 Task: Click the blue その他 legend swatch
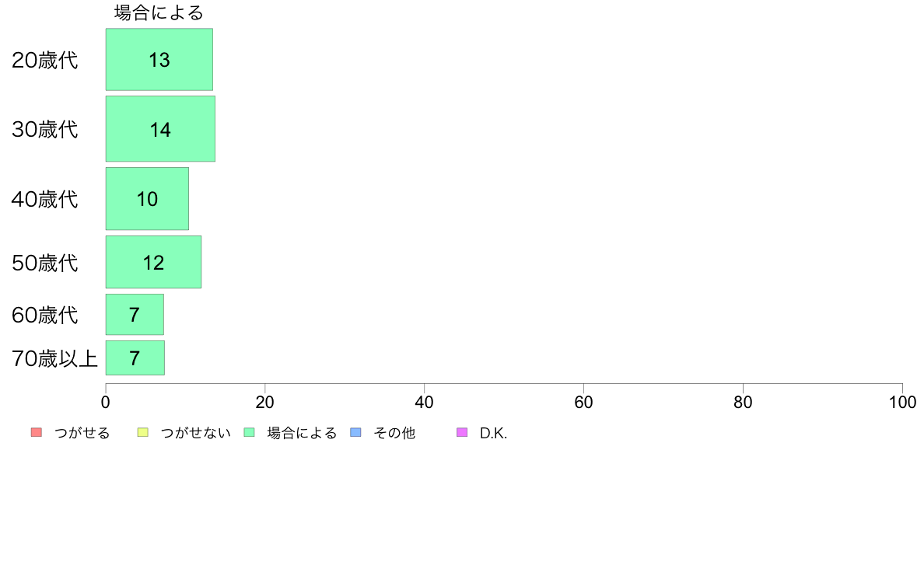(355, 432)
